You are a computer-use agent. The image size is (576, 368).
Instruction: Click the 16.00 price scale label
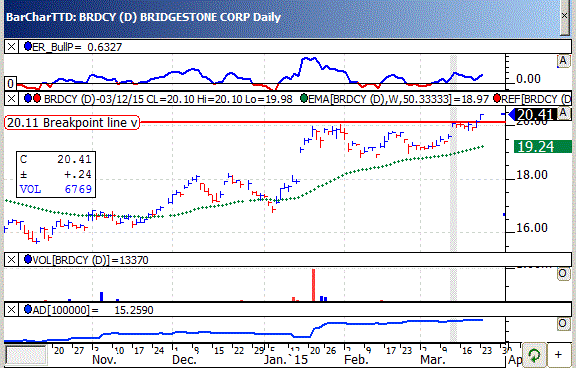[x=532, y=228]
